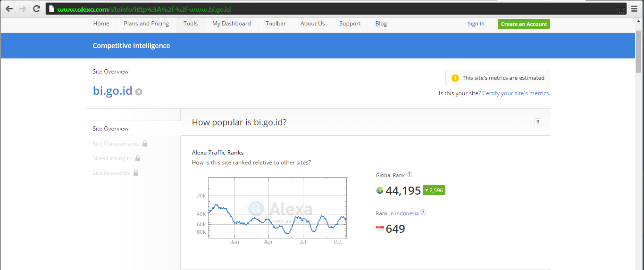Click the lock icon beside Site Comparisons
This screenshot has height=270, width=644.
pyautogui.click(x=145, y=143)
